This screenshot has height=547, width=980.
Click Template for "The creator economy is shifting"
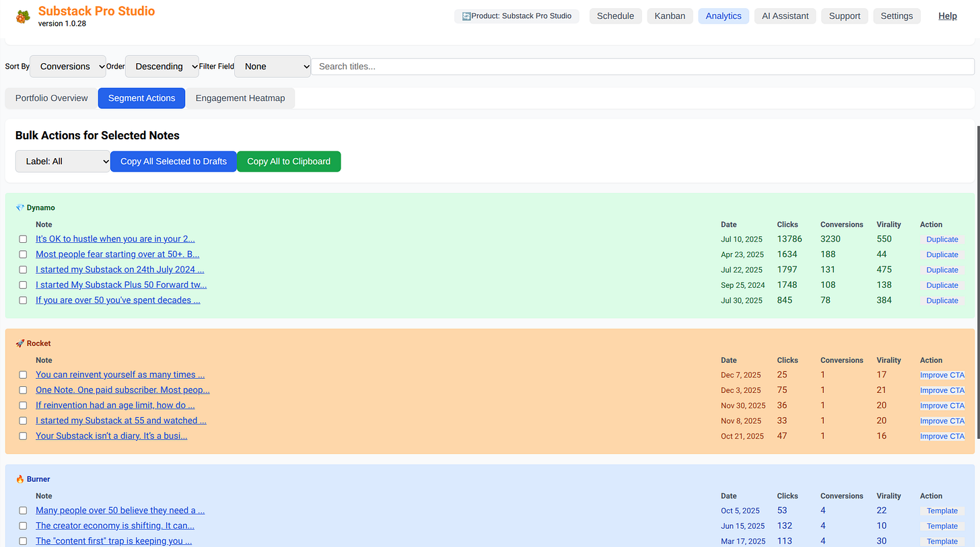pos(942,526)
